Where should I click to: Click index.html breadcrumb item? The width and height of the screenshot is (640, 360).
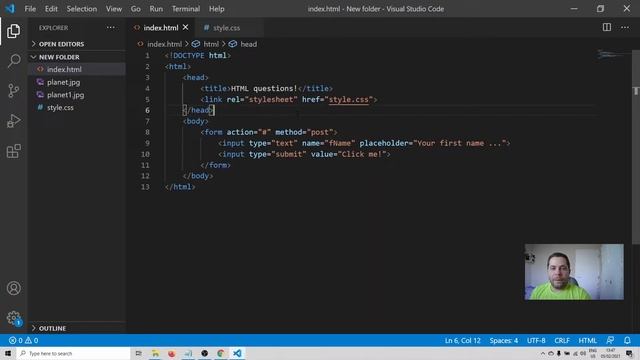click(x=164, y=44)
